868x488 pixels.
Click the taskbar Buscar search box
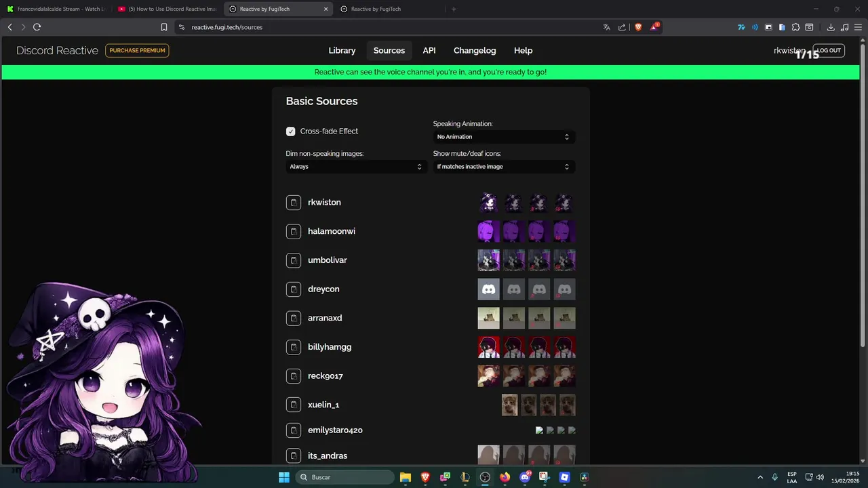click(x=344, y=477)
